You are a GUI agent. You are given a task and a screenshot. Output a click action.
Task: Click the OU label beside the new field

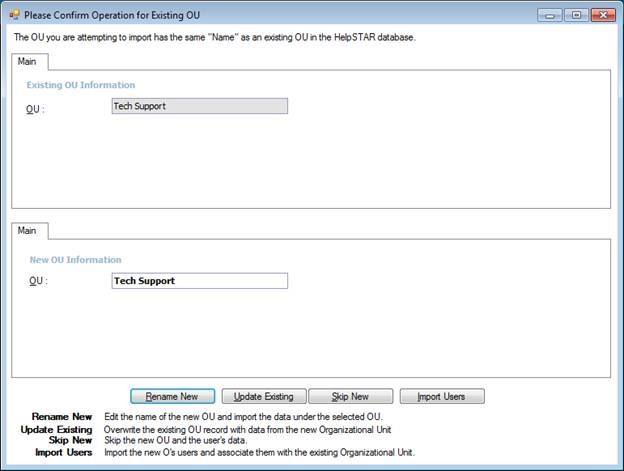tap(39, 281)
